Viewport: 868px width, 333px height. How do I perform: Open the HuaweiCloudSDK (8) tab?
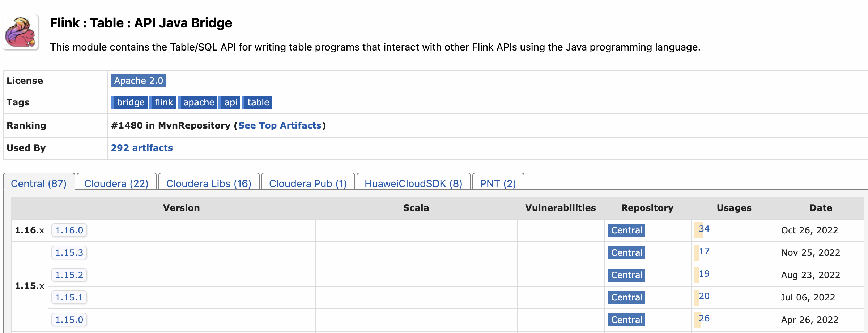point(413,183)
